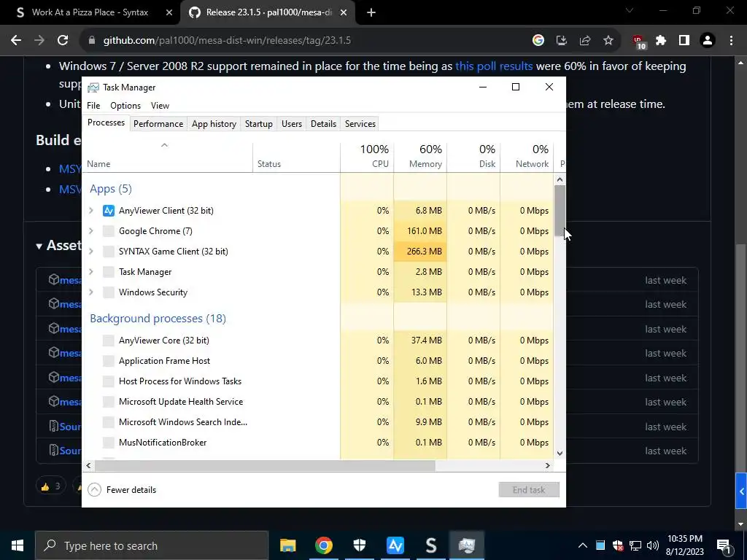The height and width of the screenshot is (560, 747).
Task: Click the AnyViewer Core process icon
Action: coord(109,341)
